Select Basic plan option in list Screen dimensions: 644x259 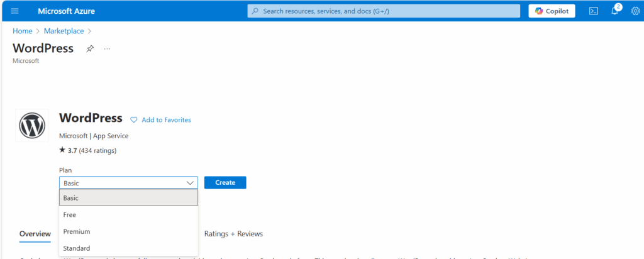tap(128, 198)
